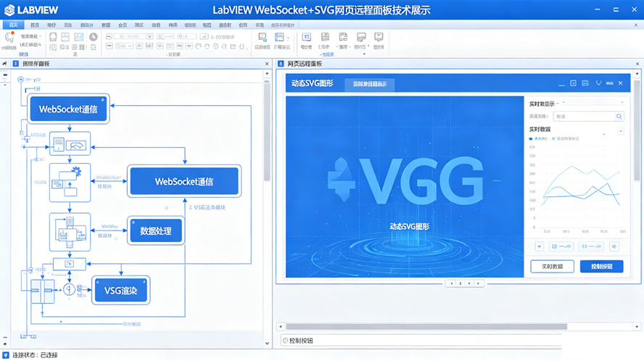Screen dimensions: 644x361
Task: Click the block diagram panel's vertical scrollbar thumb
Action: (267, 131)
